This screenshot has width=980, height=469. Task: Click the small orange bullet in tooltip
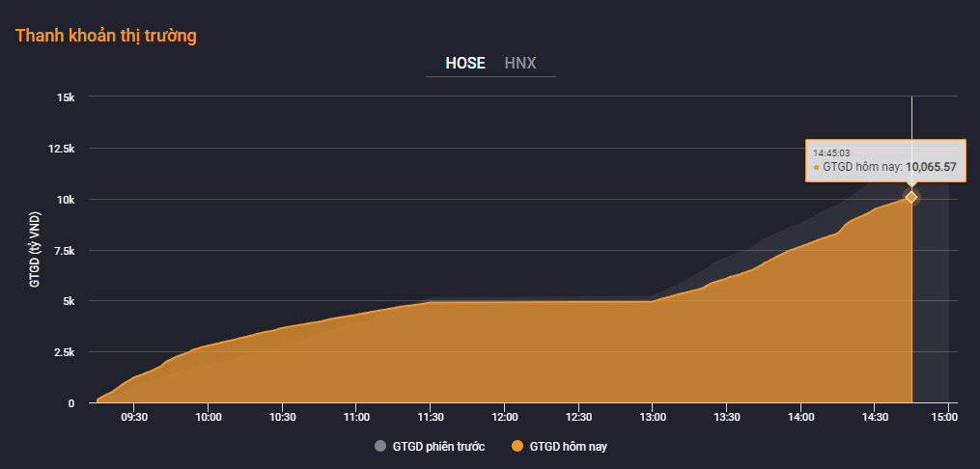[816, 167]
